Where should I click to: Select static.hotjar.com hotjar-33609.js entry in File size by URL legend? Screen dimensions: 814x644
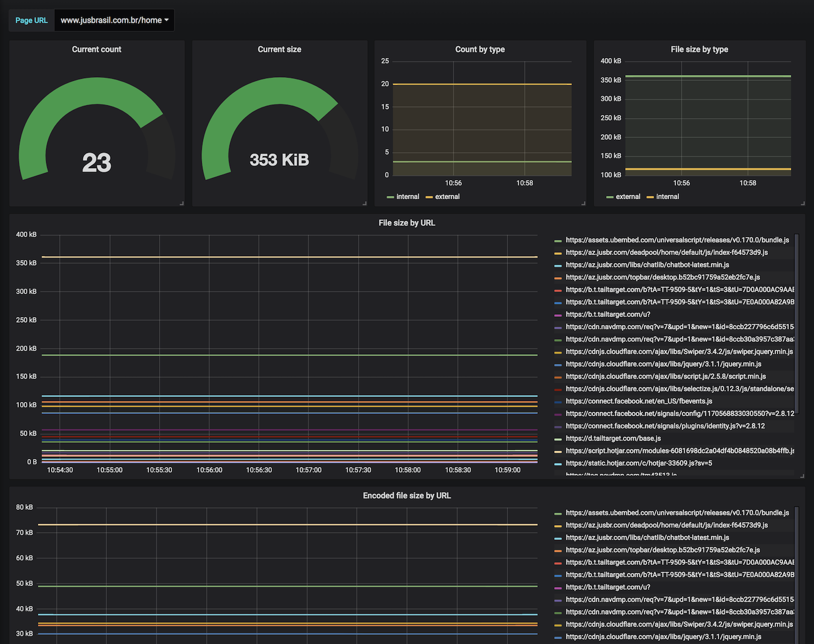click(x=639, y=463)
